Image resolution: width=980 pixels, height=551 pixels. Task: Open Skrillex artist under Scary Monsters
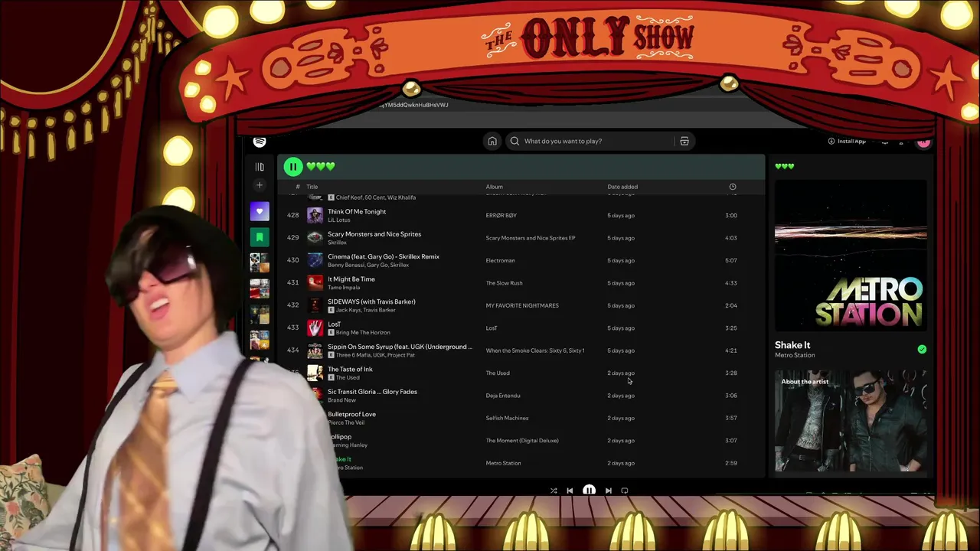[x=338, y=243]
